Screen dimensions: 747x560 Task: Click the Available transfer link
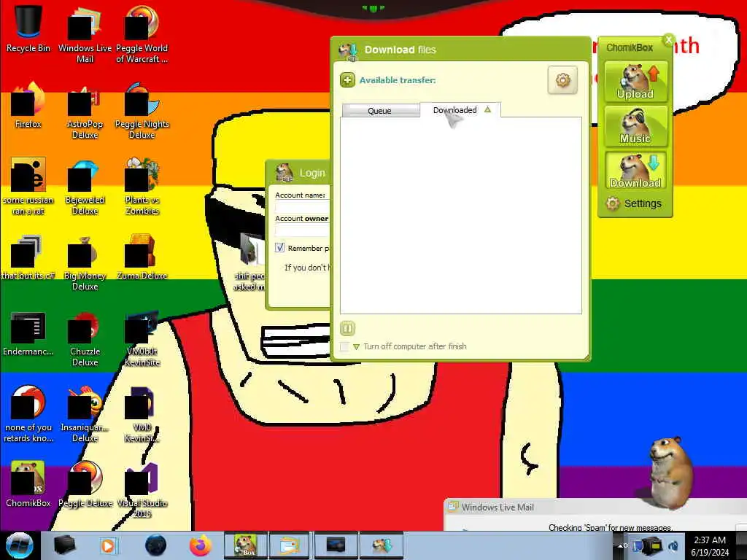point(398,80)
